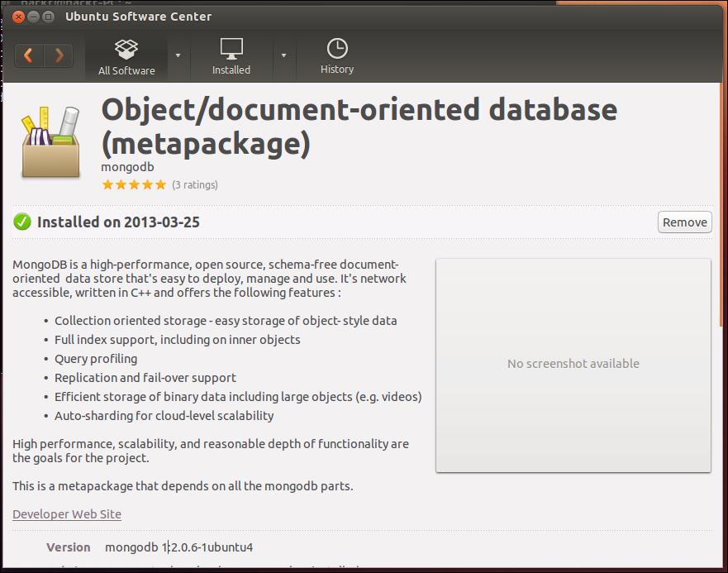This screenshot has height=573, width=728.
Task: Click the "Installed on 2013-03-25" status text
Action: coord(118,222)
